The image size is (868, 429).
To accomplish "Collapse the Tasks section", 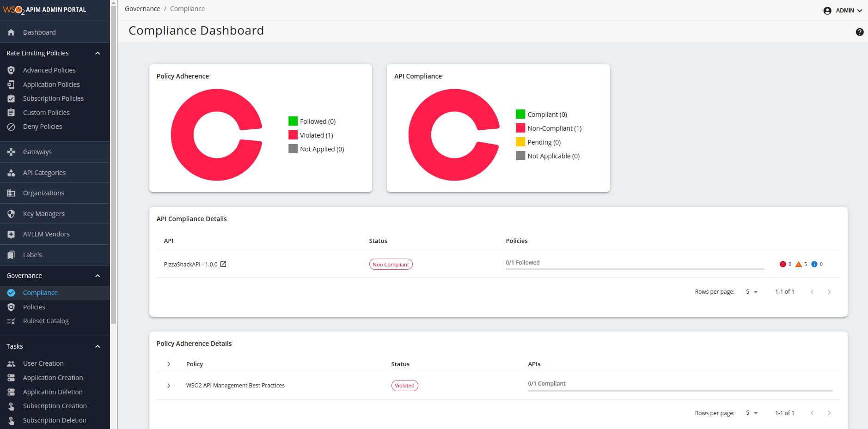I will (x=98, y=346).
